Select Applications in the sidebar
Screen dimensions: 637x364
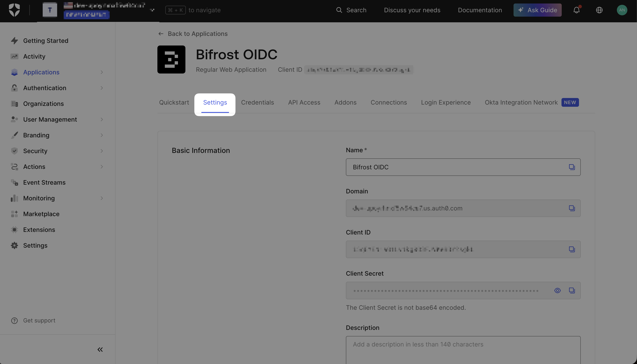(41, 72)
